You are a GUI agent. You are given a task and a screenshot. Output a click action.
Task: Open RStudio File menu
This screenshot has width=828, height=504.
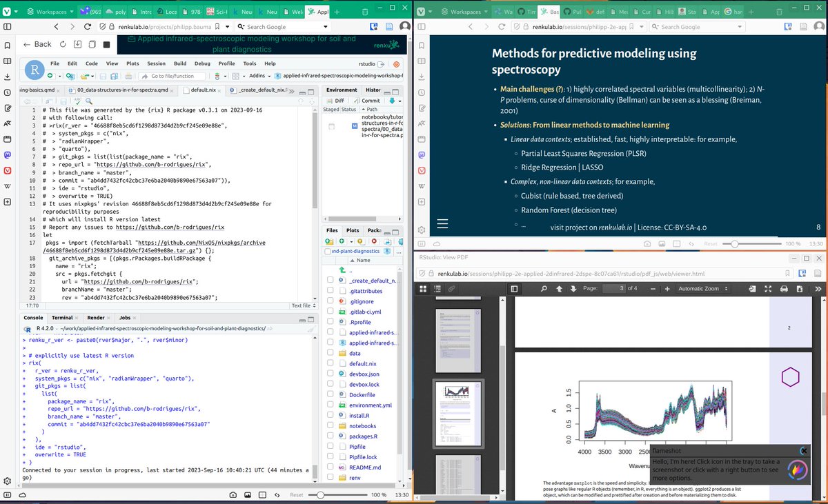coord(55,63)
